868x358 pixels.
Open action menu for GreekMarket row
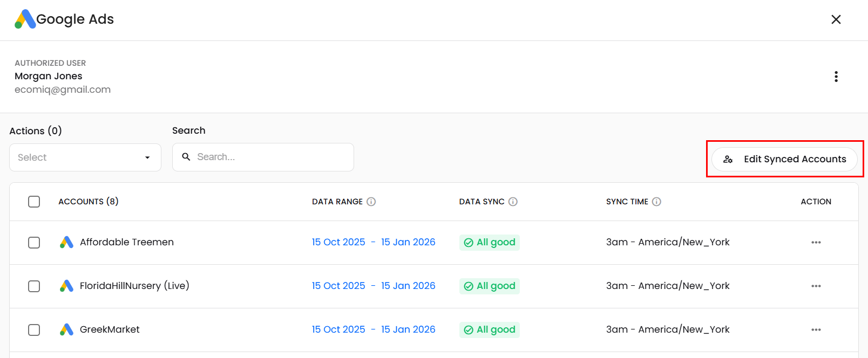(816, 330)
